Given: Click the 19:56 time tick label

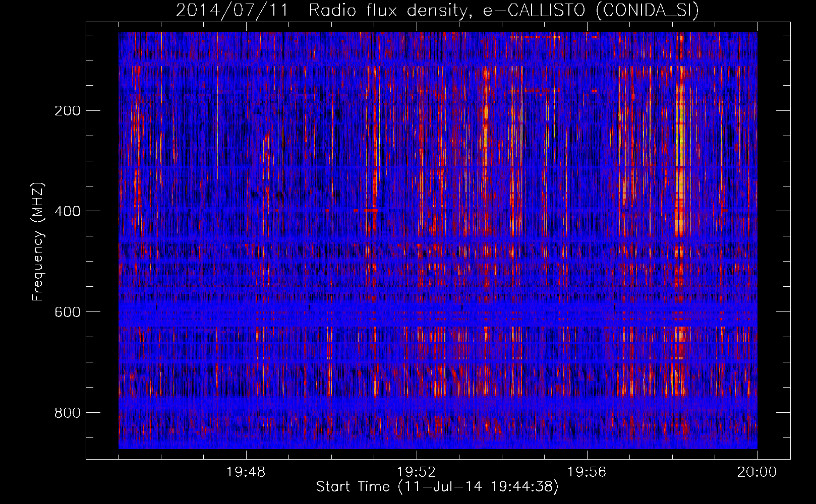Looking at the screenshot, I should point(587,472).
